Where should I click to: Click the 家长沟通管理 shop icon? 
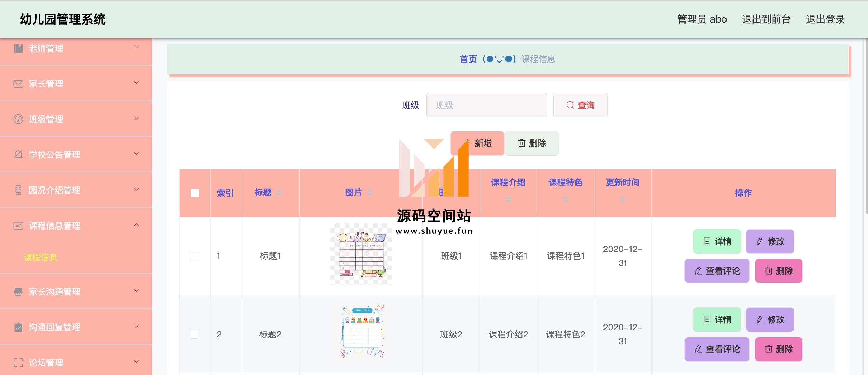(x=18, y=292)
